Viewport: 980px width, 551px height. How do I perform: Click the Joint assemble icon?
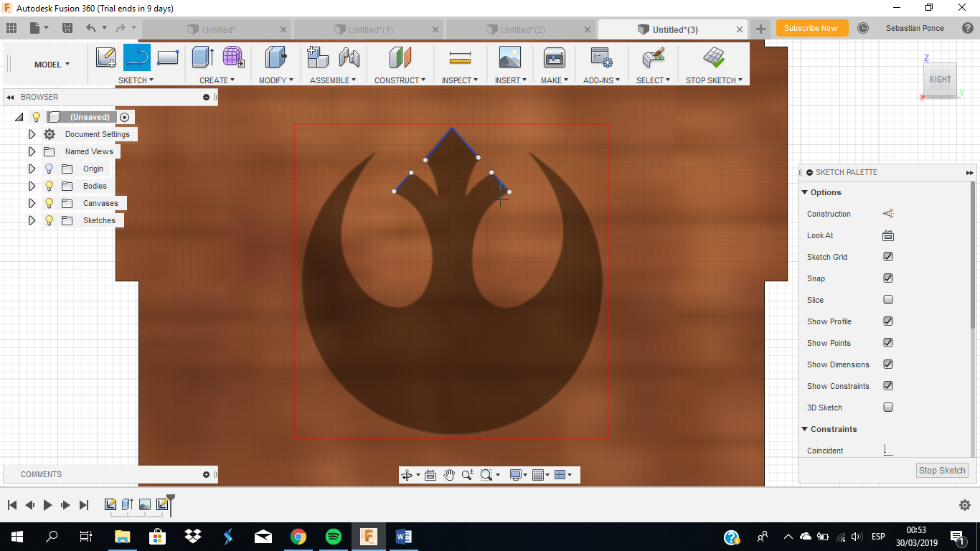pyautogui.click(x=349, y=57)
